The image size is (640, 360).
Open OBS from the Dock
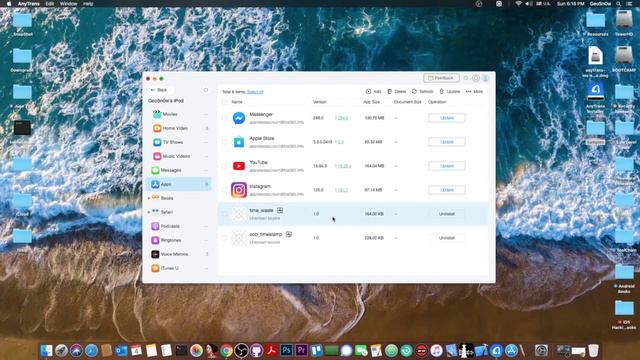pos(241,350)
